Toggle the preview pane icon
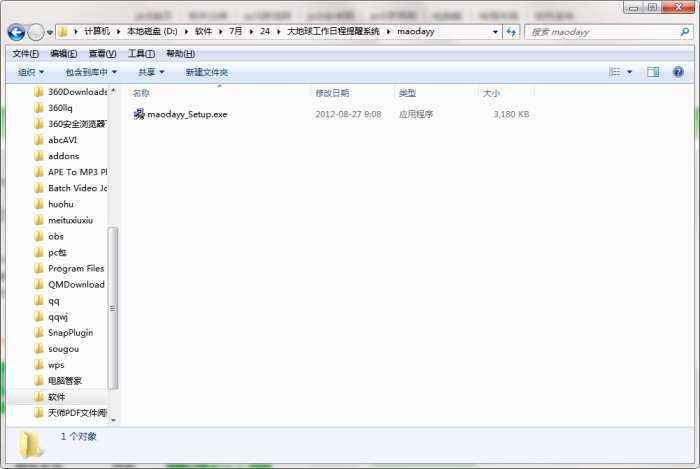The height and width of the screenshot is (469, 700). point(653,72)
